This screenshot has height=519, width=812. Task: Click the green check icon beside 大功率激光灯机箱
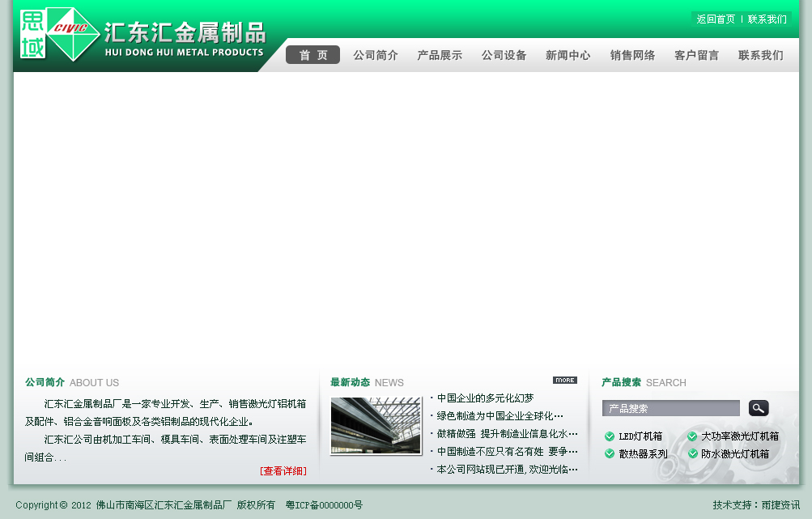pyautogui.click(x=692, y=436)
